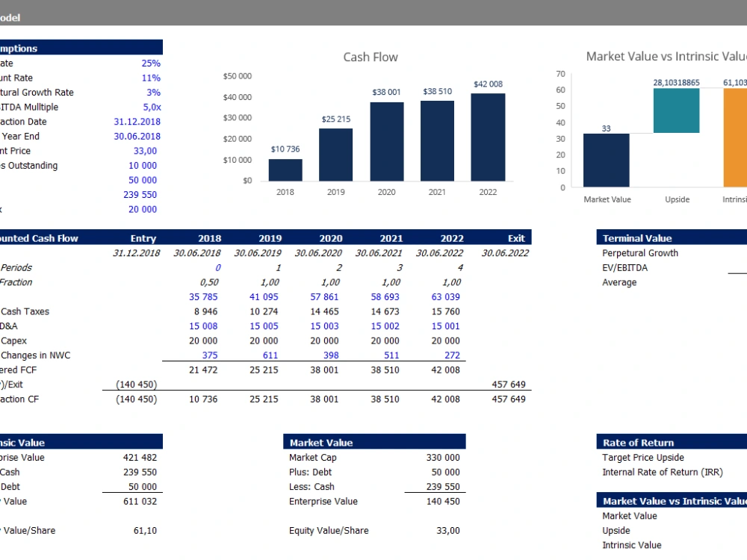Select the 61,10 value per share cell
Viewport: 747px width, 560px height.
[x=145, y=530]
